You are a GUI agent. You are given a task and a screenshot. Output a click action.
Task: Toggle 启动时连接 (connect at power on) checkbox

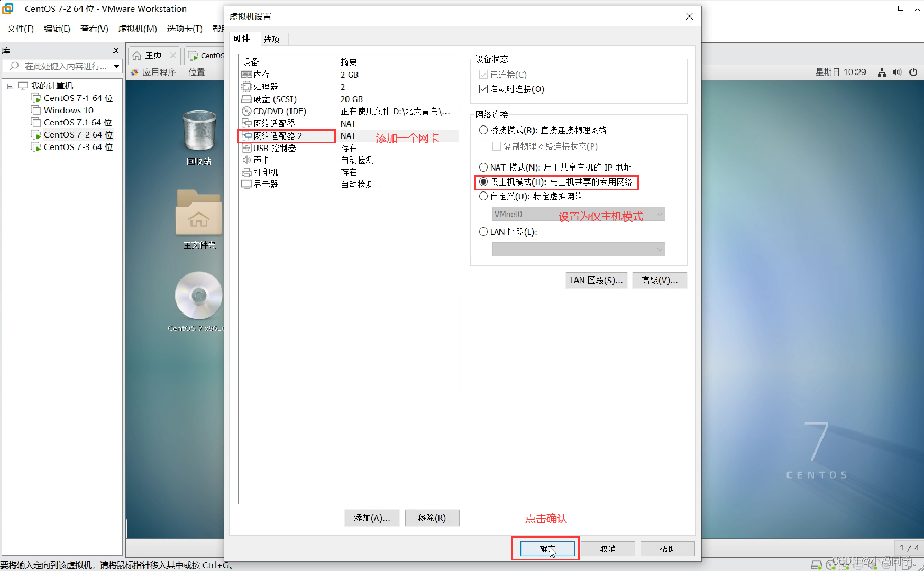(483, 89)
